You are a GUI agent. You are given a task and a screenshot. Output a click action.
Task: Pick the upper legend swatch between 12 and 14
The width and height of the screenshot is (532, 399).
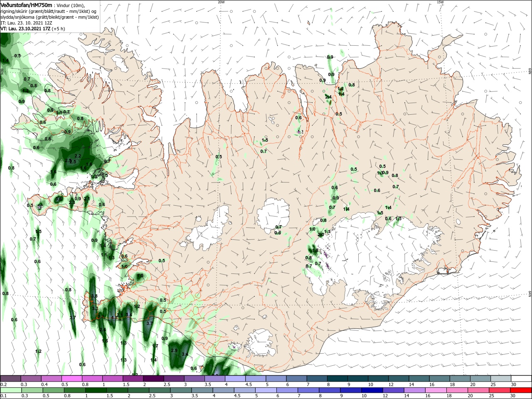coord(399,379)
